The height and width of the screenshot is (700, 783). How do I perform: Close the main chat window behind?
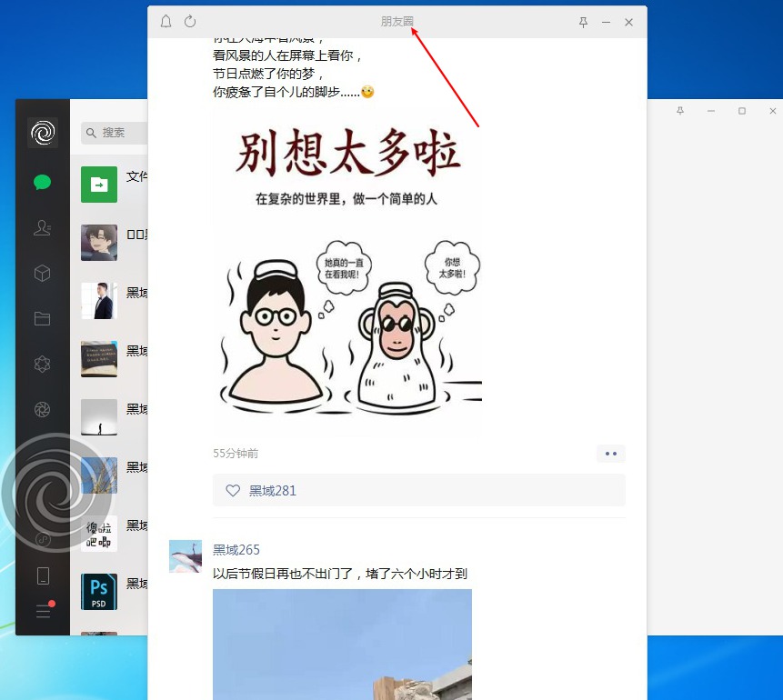pos(773,111)
